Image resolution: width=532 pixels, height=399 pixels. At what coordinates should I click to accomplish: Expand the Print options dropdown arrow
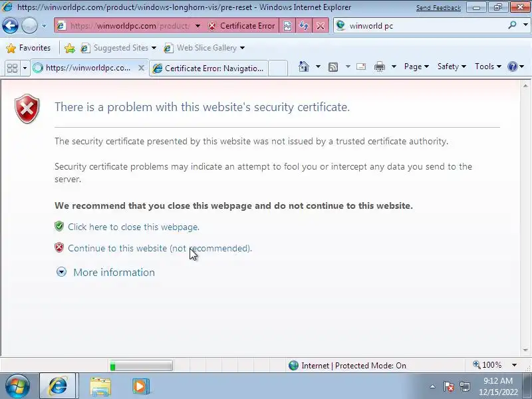(394, 66)
